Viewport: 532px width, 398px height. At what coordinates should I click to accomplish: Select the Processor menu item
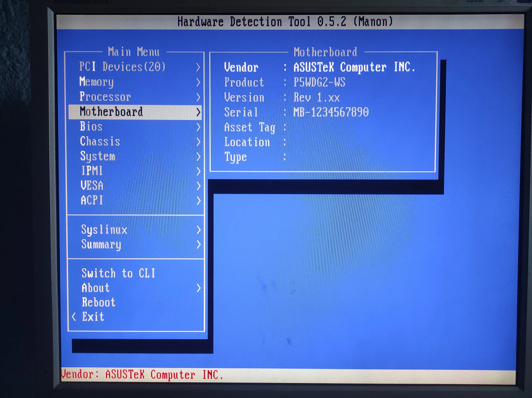coord(135,97)
